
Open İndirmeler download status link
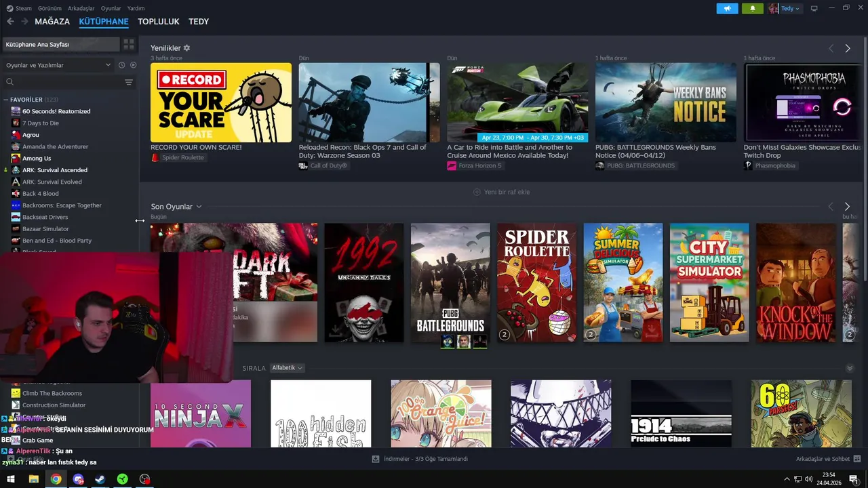[x=426, y=459]
